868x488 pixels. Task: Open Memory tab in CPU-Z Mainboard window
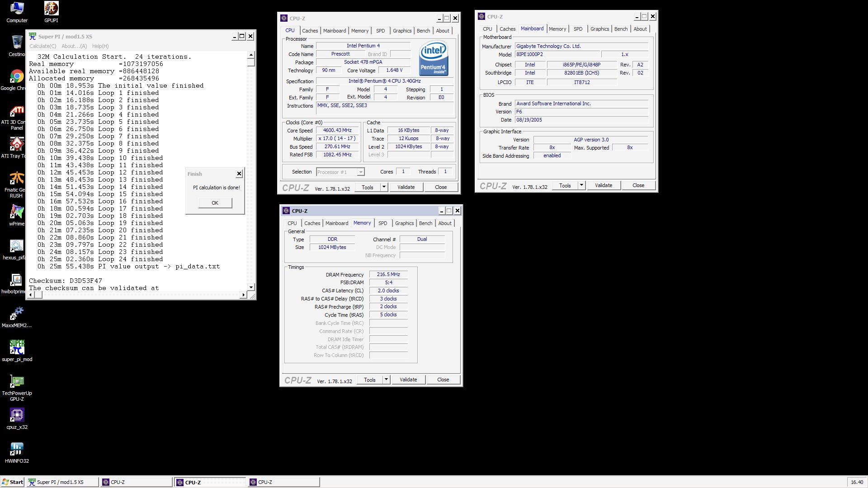pos(557,29)
